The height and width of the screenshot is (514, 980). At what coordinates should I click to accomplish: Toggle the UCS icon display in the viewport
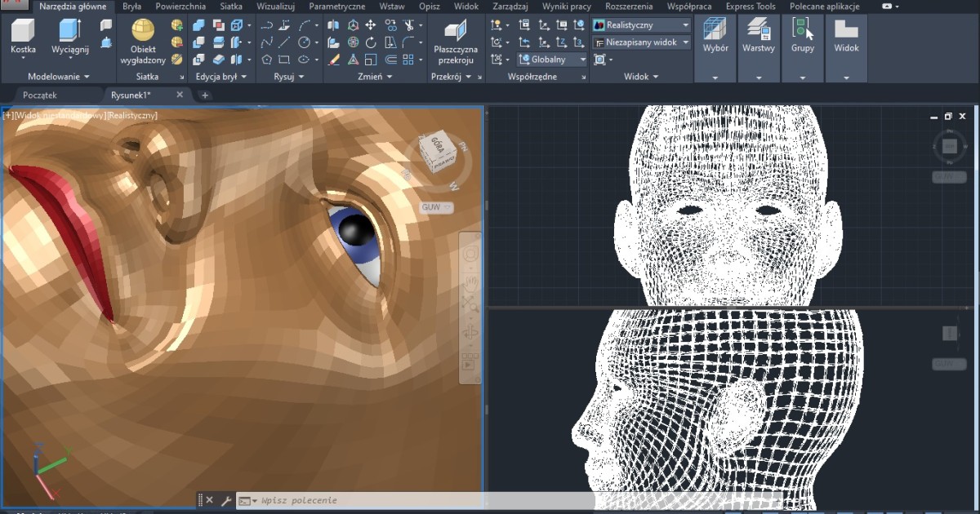[x=599, y=59]
